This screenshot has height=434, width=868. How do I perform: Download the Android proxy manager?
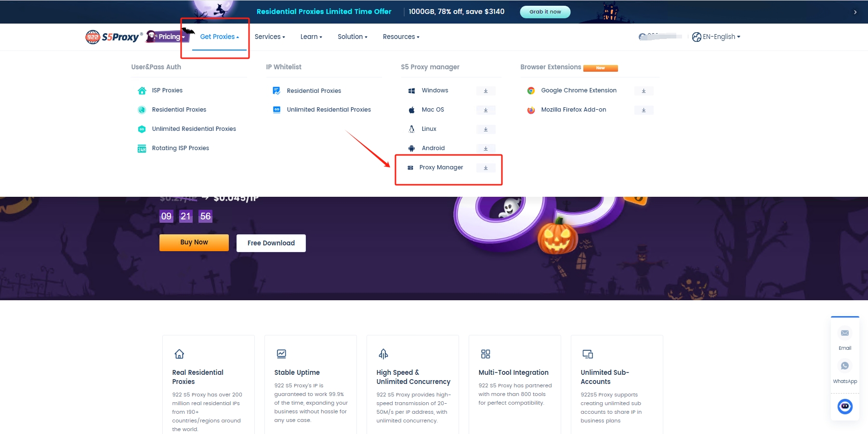click(486, 149)
